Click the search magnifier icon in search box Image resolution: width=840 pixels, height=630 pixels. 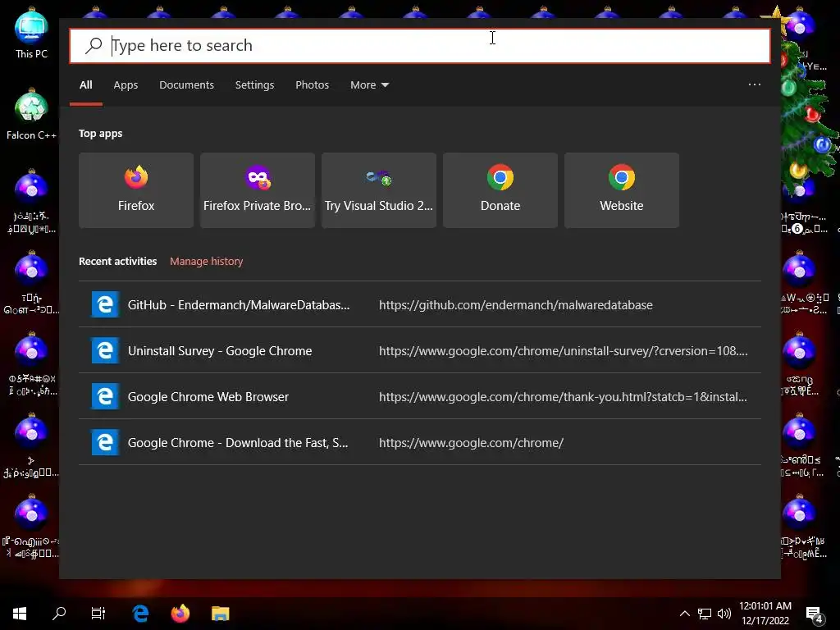point(94,46)
